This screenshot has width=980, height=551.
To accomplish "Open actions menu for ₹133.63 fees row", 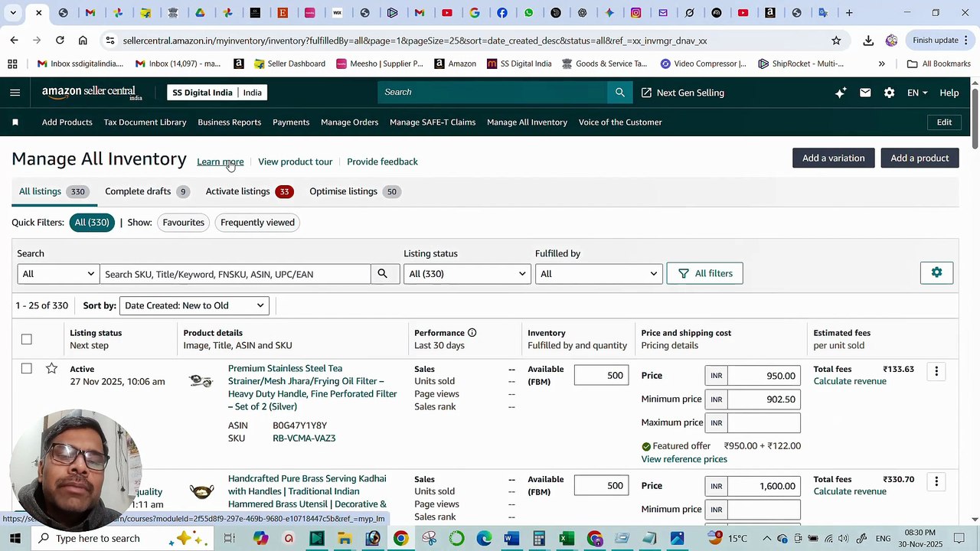I will [x=936, y=372].
